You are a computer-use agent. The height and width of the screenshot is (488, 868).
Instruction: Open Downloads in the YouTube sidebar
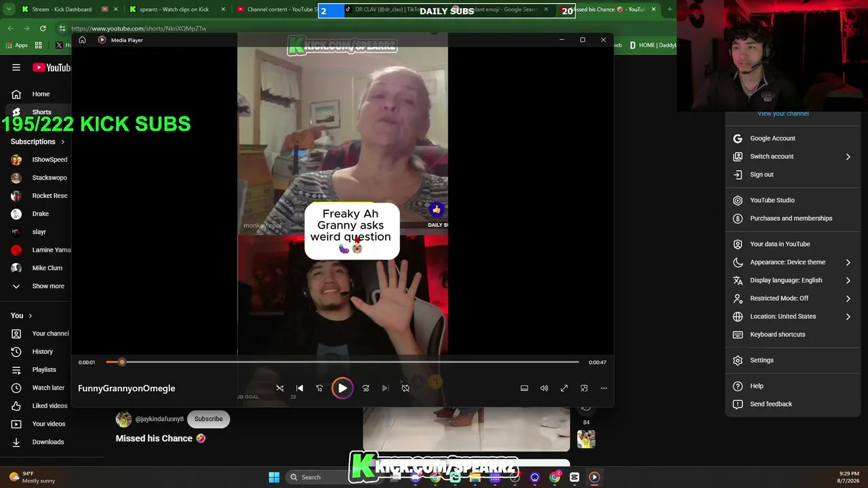(41, 442)
